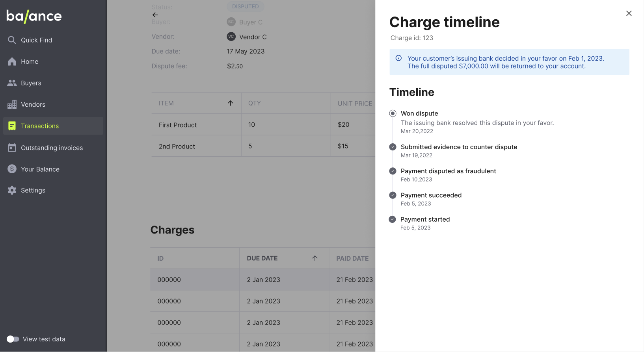Viewport: 644px width, 352px height.
Task: Click the UNIT PRICE column header
Action: (x=355, y=104)
